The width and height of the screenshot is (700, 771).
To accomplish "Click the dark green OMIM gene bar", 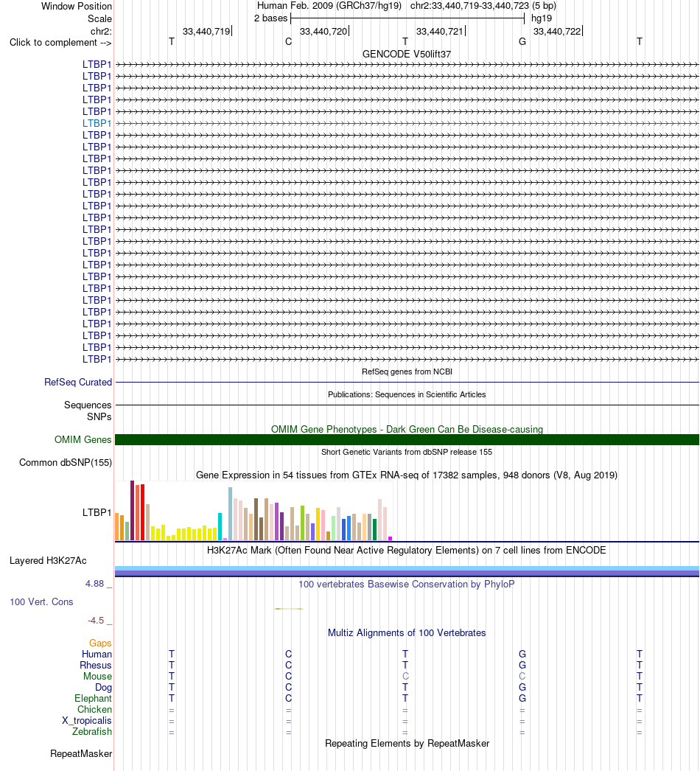I will pyautogui.click(x=407, y=439).
